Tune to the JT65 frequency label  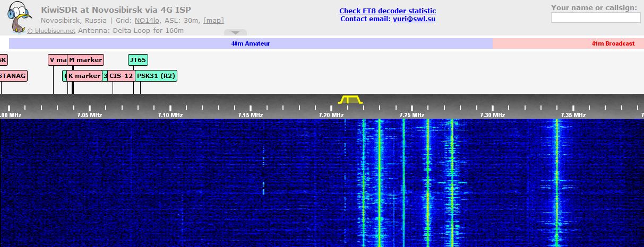(x=138, y=60)
